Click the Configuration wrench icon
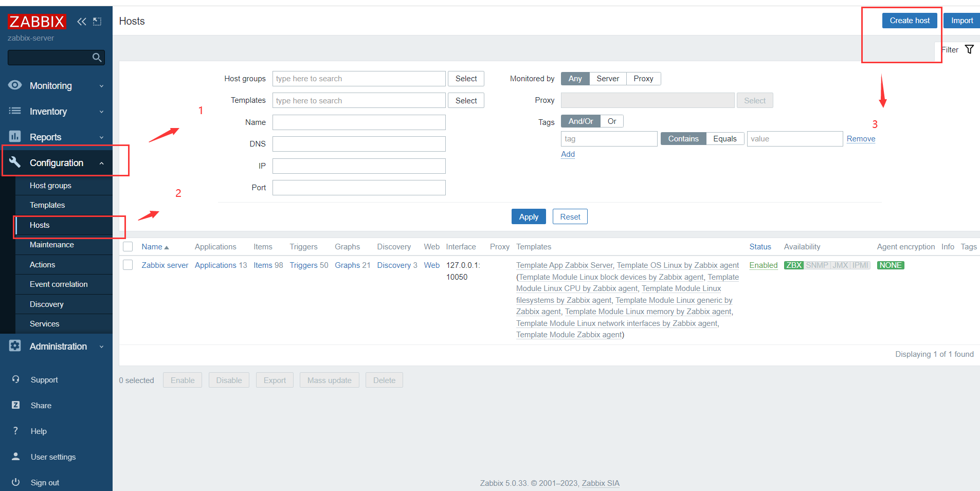Screen dimensions: 980x491 [x=15, y=162]
